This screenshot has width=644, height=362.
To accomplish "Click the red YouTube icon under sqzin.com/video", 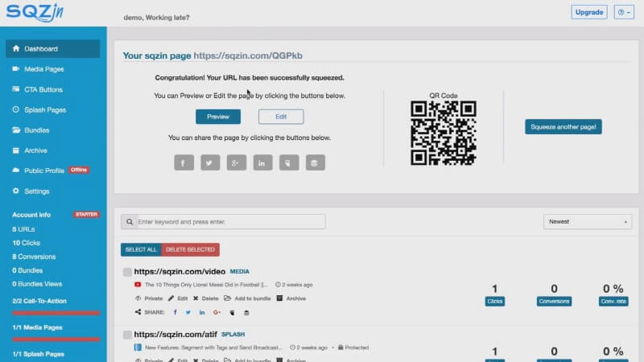I will (x=138, y=285).
